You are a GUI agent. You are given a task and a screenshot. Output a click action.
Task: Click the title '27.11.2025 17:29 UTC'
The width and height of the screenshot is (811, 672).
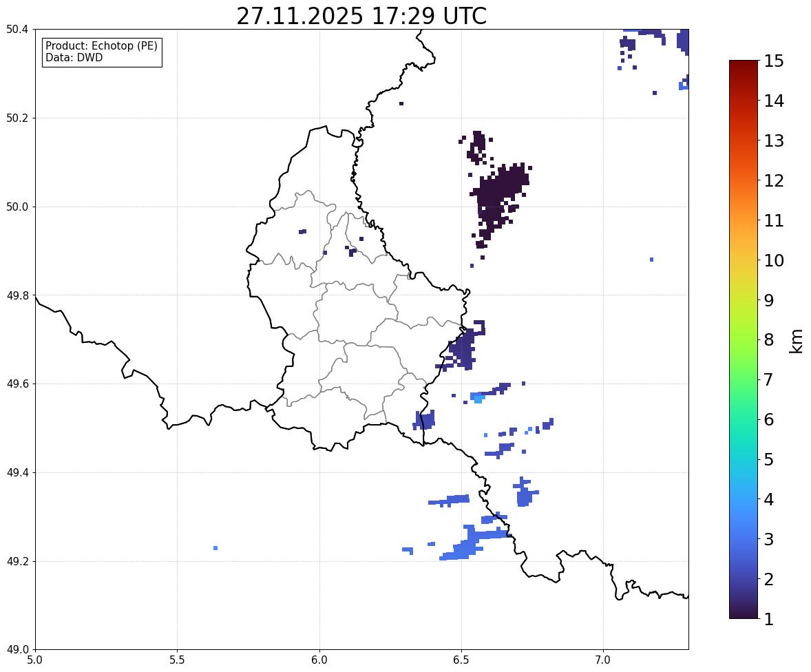point(361,16)
